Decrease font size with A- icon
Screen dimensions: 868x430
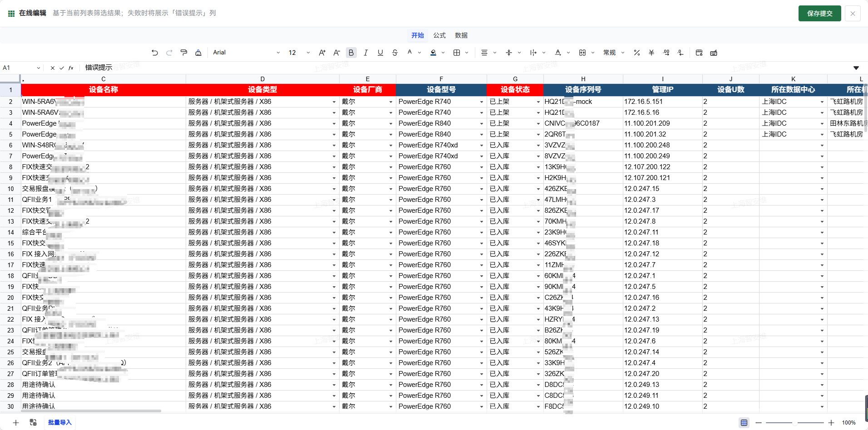coord(336,53)
